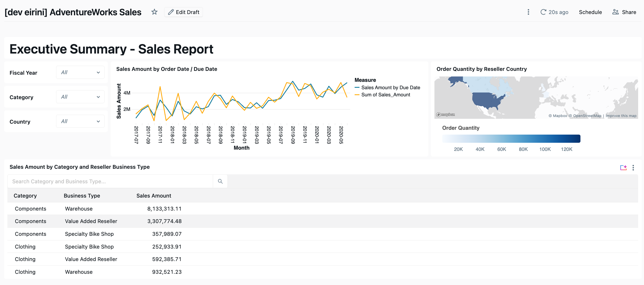The height and width of the screenshot is (285, 644).
Task: Click the Order Quantity color gradient bar
Action: [511, 139]
